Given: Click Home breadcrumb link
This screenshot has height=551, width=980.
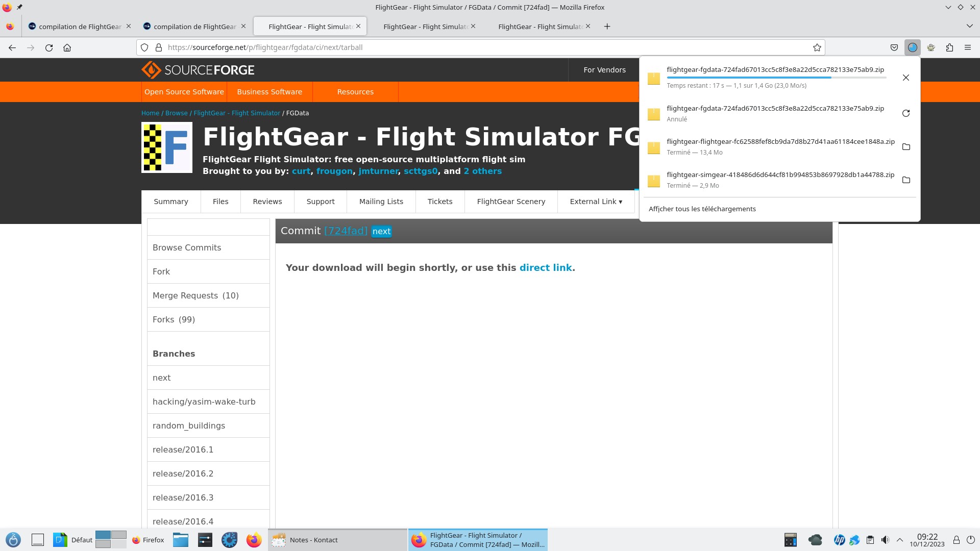Looking at the screenshot, I should point(151,113).
